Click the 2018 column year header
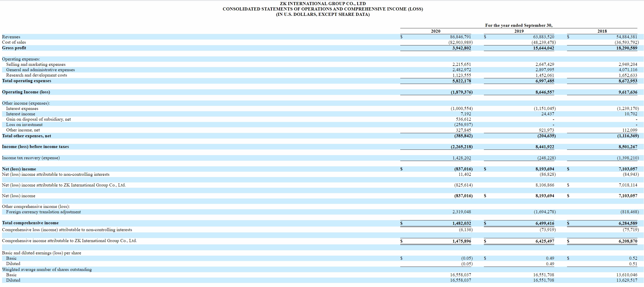Viewport: 644px width, 287px height. [x=602, y=31]
